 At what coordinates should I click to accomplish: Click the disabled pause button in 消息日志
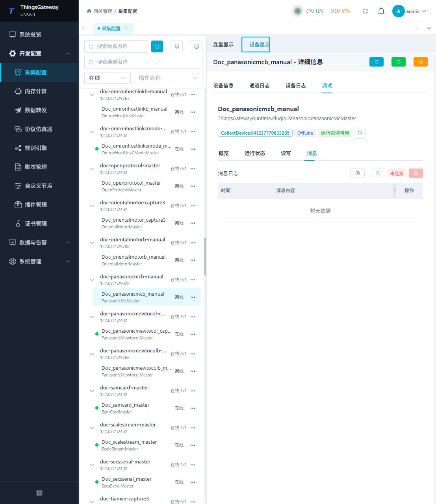(378, 173)
